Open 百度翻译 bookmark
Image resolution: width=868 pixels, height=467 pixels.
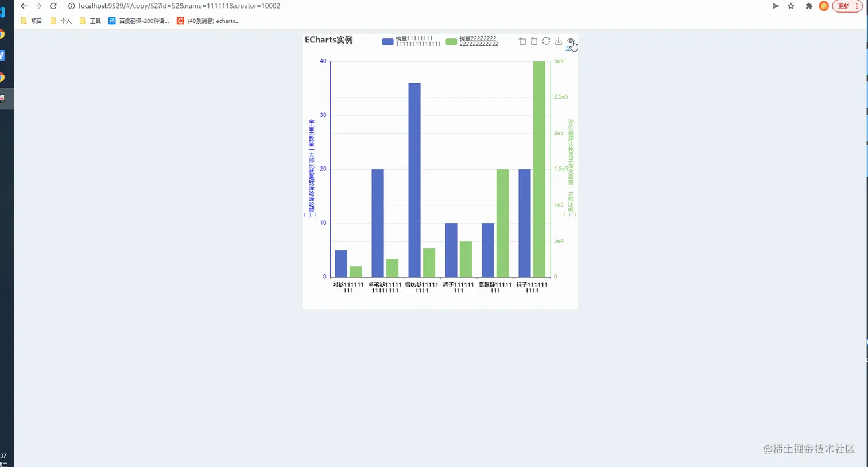tap(139, 21)
